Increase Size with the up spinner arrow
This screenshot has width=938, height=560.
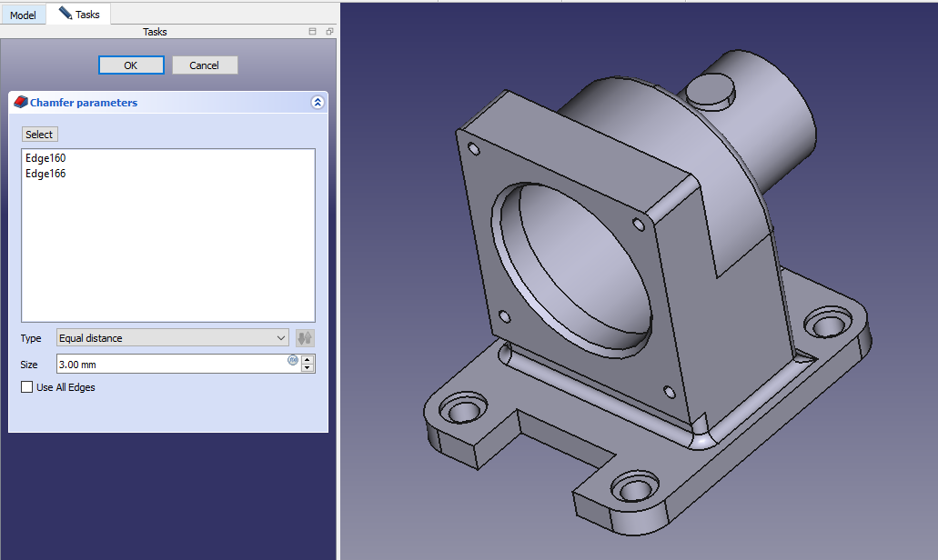(308, 360)
